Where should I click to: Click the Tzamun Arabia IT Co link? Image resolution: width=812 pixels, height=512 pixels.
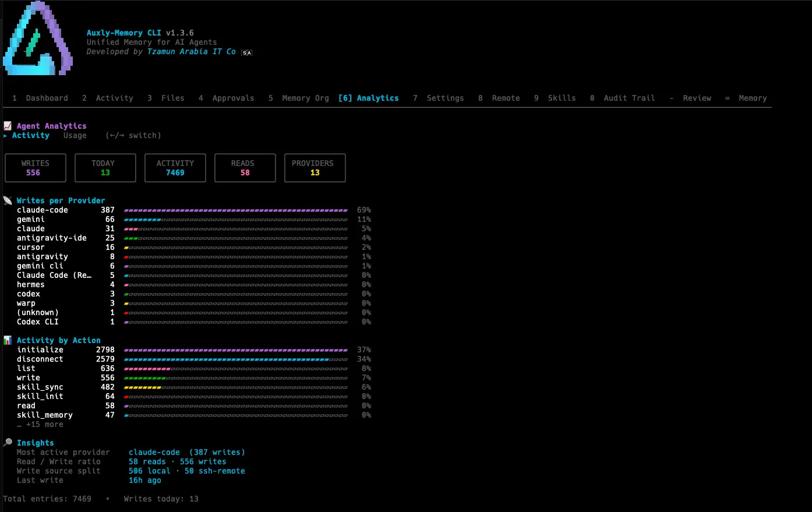point(192,51)
